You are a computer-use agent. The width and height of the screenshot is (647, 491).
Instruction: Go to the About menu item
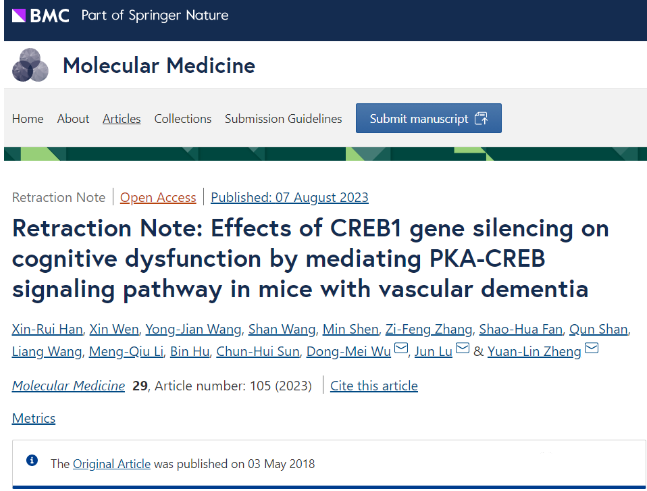pos(73,119)
